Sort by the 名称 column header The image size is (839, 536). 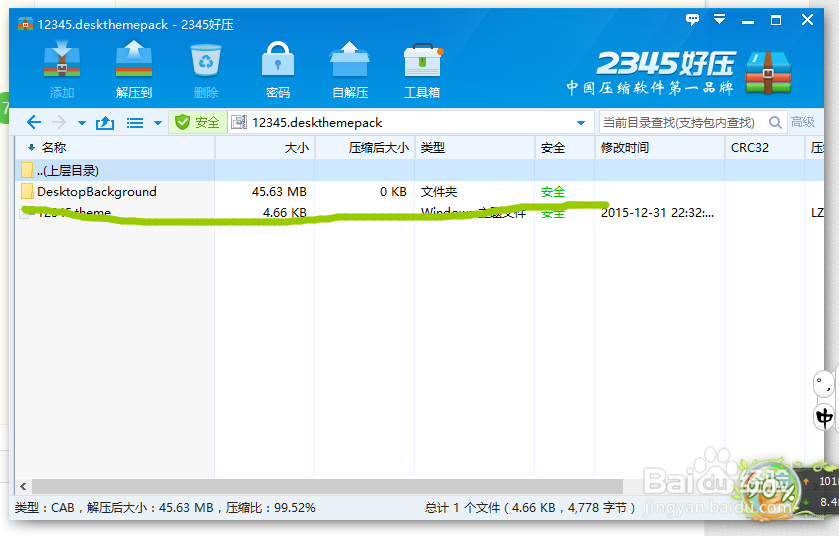click(115, 148)
